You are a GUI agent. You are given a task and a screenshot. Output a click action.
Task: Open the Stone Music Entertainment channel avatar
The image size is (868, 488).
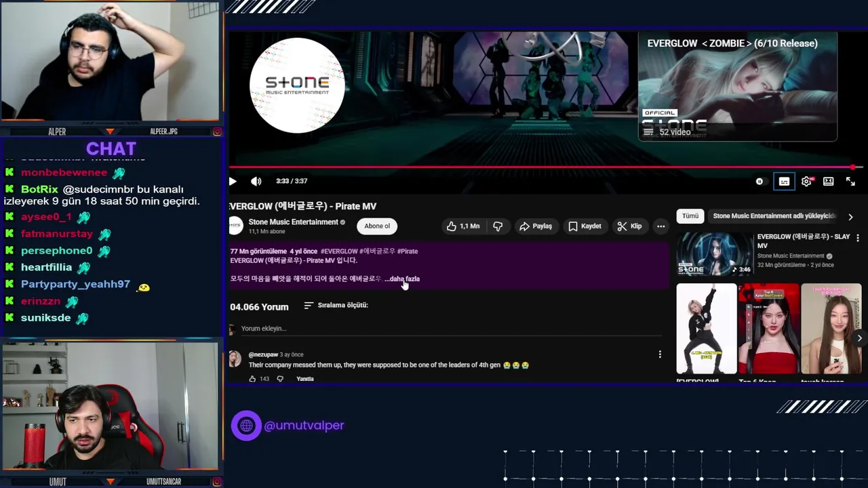click(x=235, y=226)
